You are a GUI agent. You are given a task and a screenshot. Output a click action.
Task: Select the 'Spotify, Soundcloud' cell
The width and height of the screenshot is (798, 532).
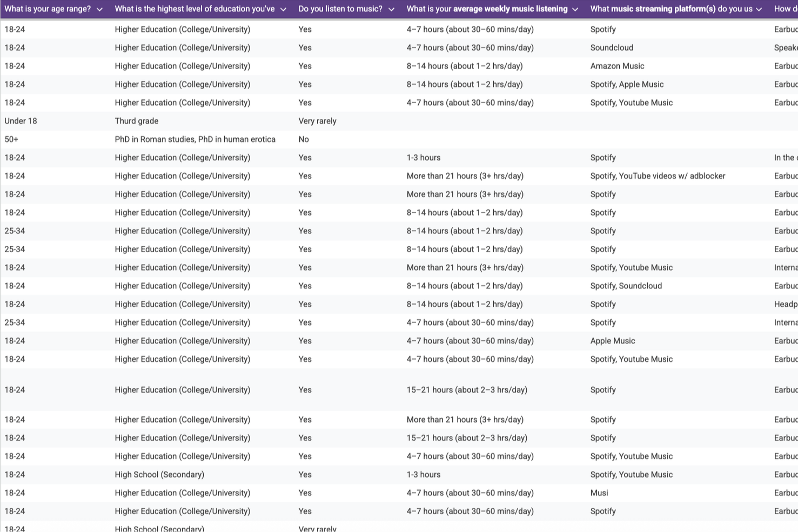click(x=626, y=286)
